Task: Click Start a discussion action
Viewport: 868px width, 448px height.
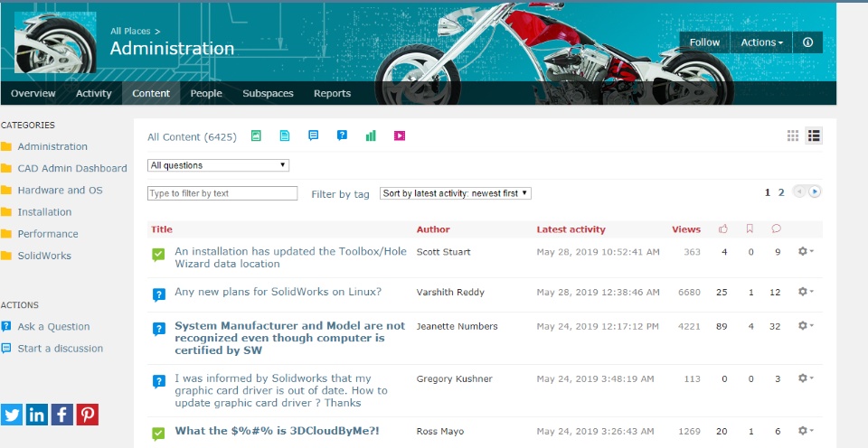Action: pyautogui.click(x=61, y=349)
